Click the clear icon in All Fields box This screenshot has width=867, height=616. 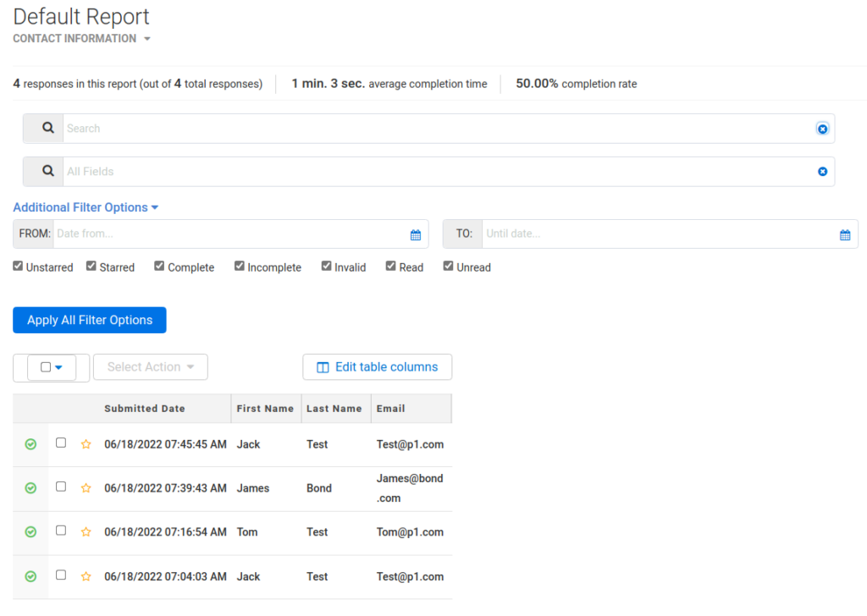(822, 172)
